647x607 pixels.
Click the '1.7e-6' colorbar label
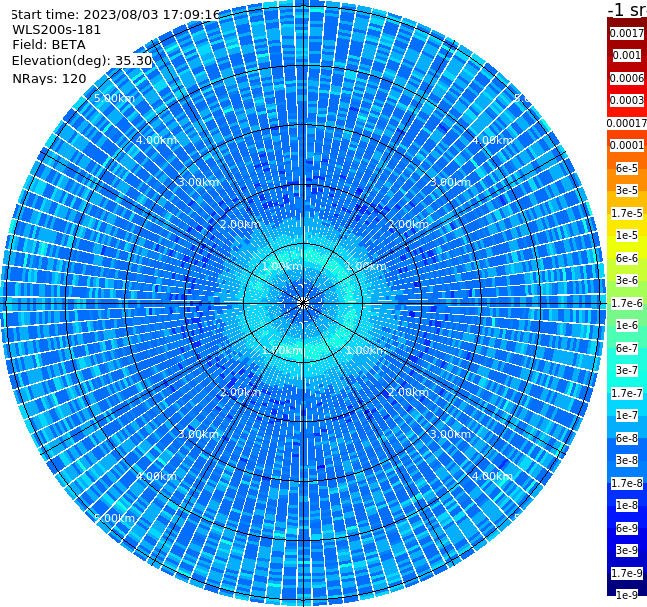point(627,303)
